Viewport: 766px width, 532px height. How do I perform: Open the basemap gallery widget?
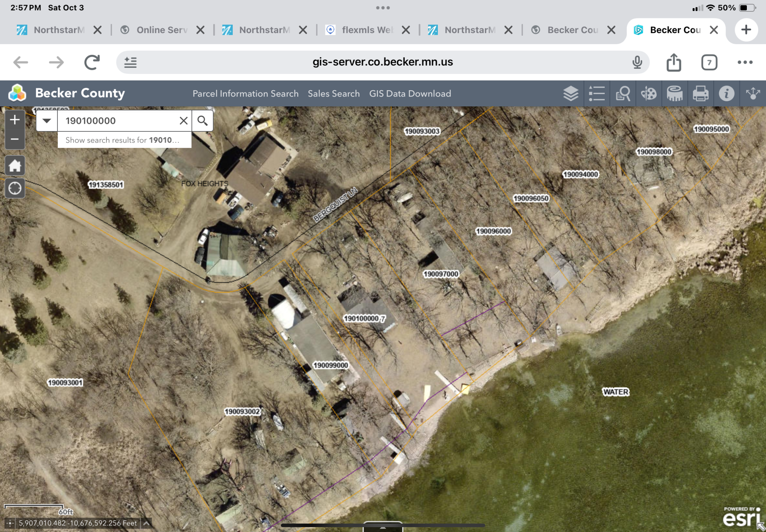coord(649,94)
